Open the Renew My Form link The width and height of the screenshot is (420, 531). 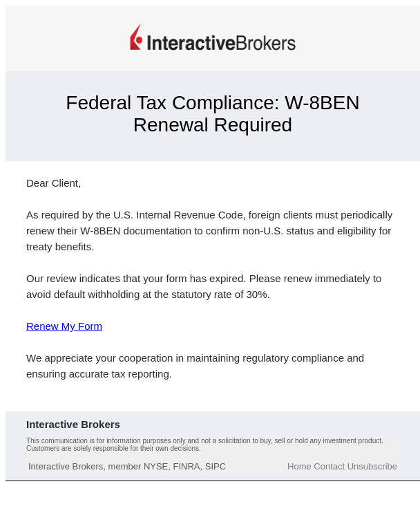point(64,326)
